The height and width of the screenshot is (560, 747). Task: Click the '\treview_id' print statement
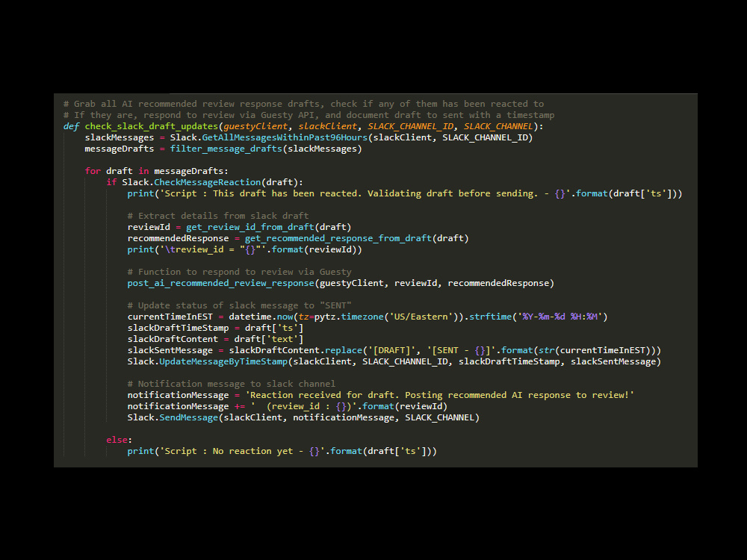pyautogui.click(x=244, y=249)
